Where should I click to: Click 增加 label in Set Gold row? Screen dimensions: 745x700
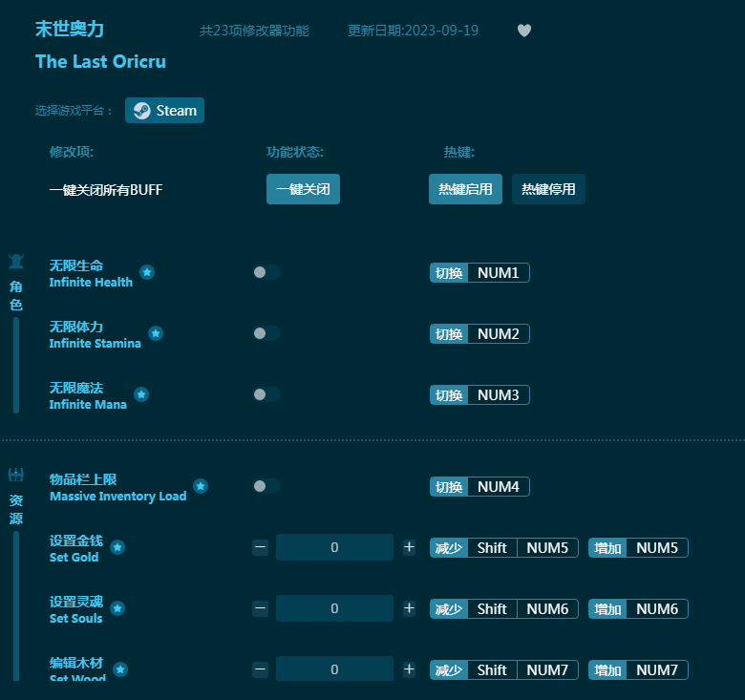coord(607,548)
